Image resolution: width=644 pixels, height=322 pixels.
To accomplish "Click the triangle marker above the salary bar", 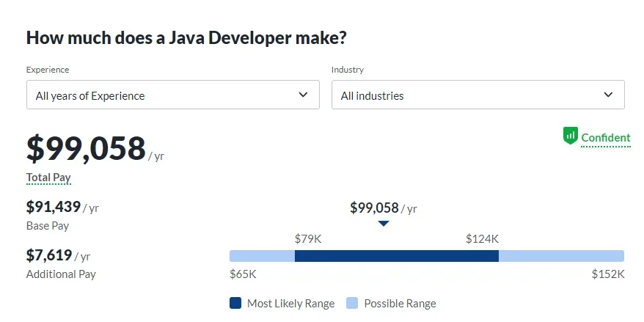I will point(384,223).
